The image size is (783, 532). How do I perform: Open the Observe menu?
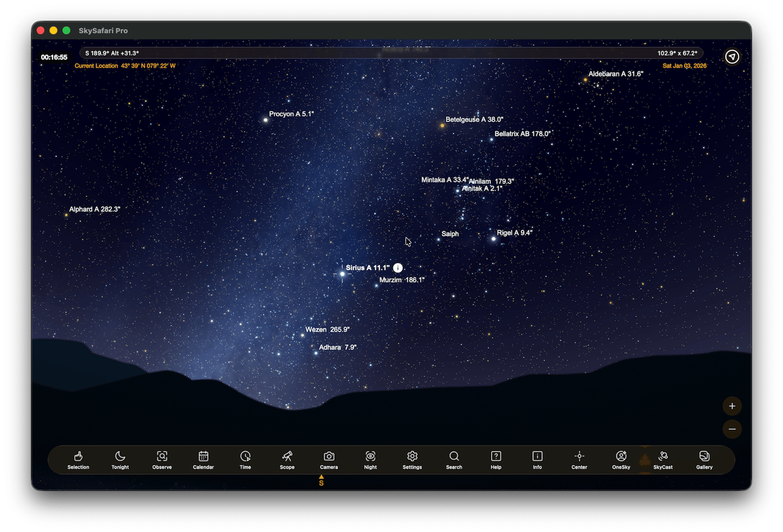(162, 459)
